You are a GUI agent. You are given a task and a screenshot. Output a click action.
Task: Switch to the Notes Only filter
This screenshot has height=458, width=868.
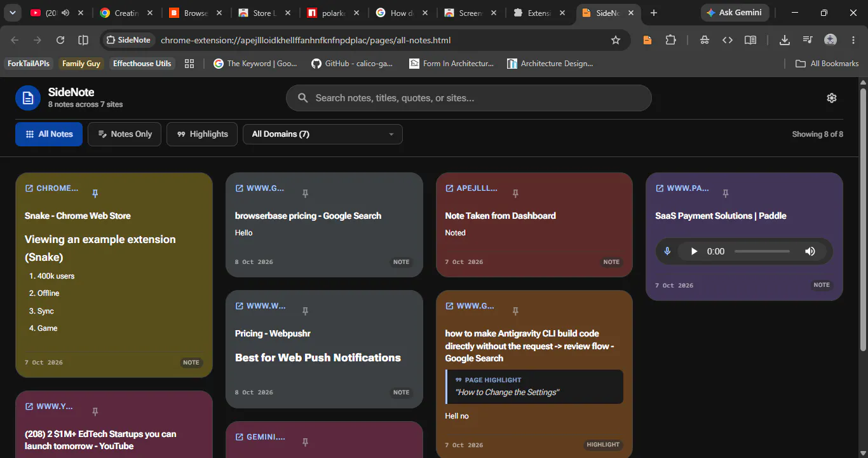[125, 134]
